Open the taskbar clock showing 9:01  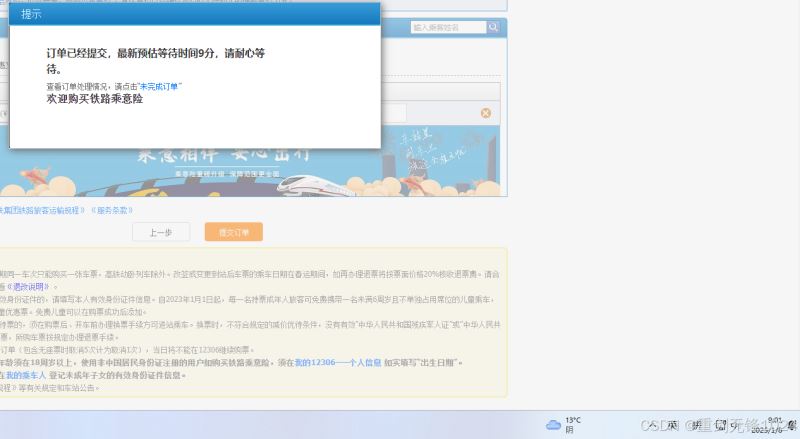pos(766,425)
